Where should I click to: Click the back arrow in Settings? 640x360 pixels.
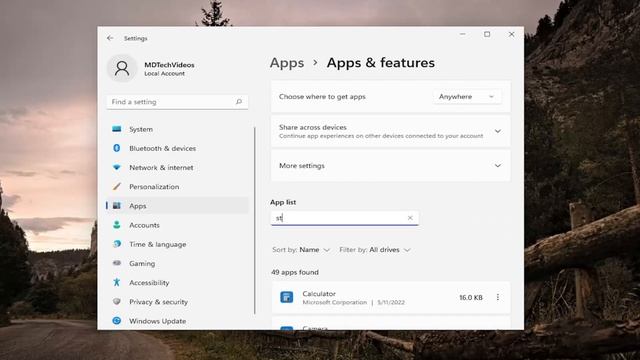click(110, 38)
